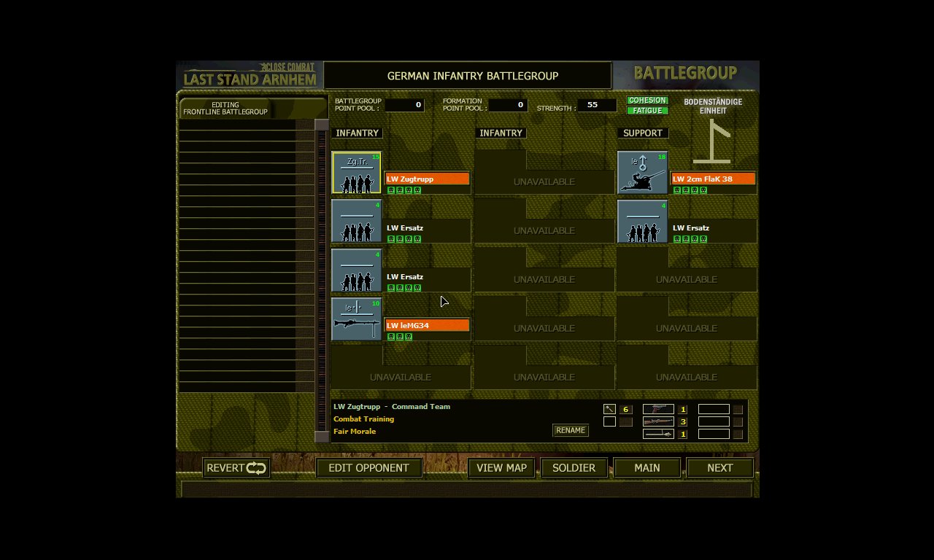Click the Support column header
This screenshot has width=934, height=560.
(643, 133)
